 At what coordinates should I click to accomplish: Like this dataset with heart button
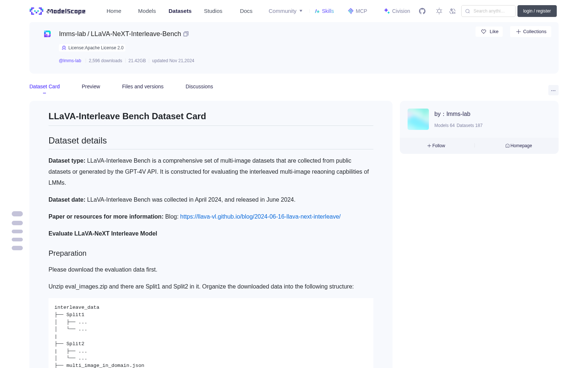(x=489, y=32)
